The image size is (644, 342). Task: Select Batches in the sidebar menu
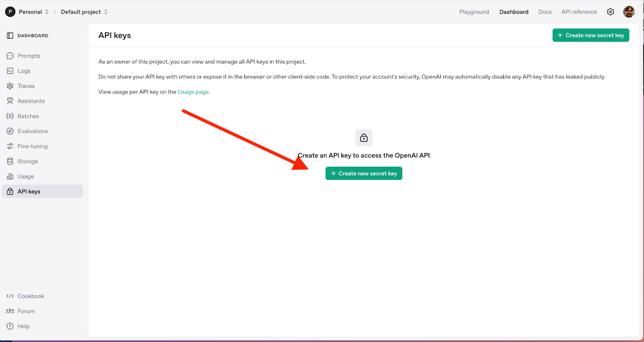click(42, 116)
